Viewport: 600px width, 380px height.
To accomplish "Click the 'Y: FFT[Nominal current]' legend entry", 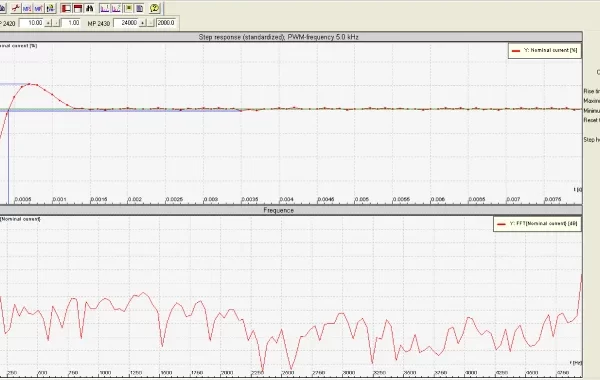I will pos(538,223).
